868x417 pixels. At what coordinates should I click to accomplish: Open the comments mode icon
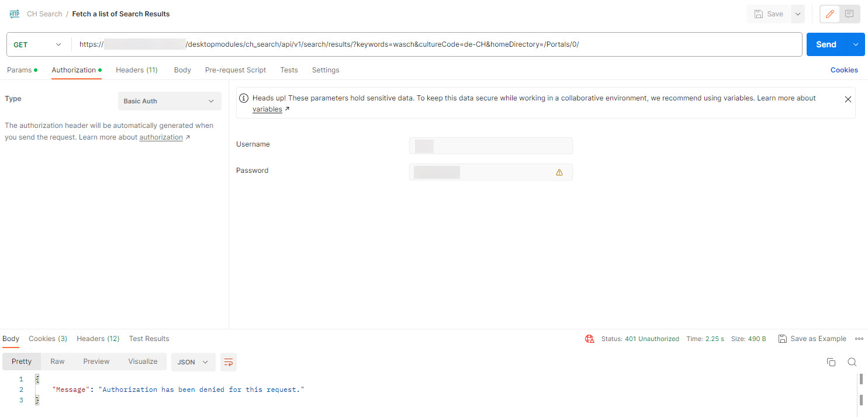849,14
